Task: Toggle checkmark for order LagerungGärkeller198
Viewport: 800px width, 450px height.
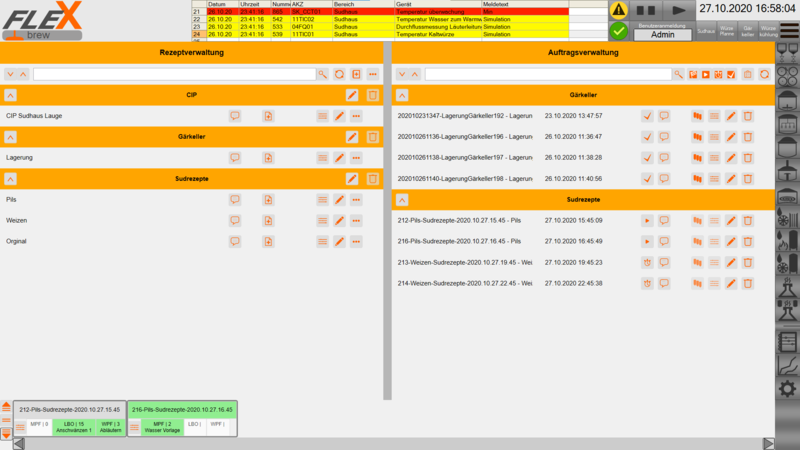Action: (647, 178)
